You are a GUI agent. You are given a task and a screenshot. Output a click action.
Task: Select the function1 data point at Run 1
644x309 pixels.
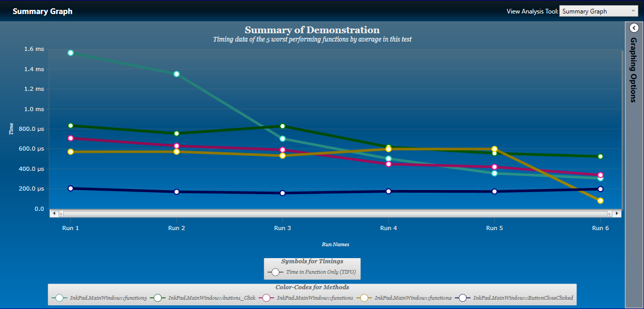(71, 139)
